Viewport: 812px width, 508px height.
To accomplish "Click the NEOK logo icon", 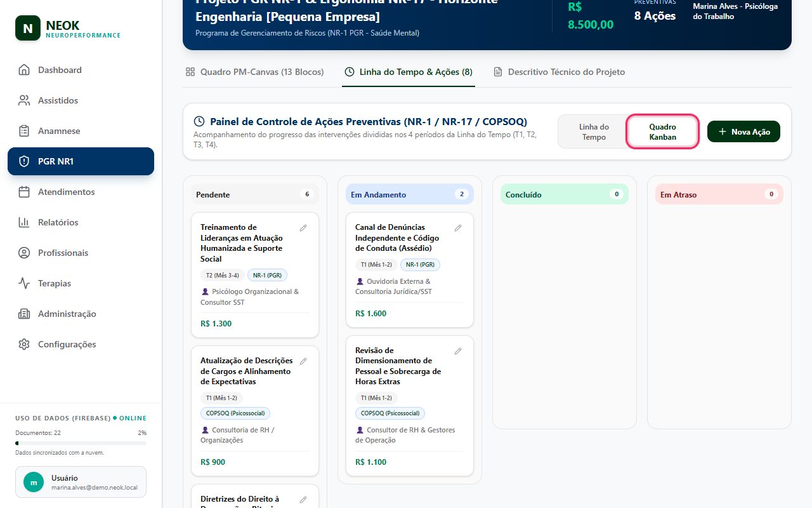I will click(x=28, y=29).
